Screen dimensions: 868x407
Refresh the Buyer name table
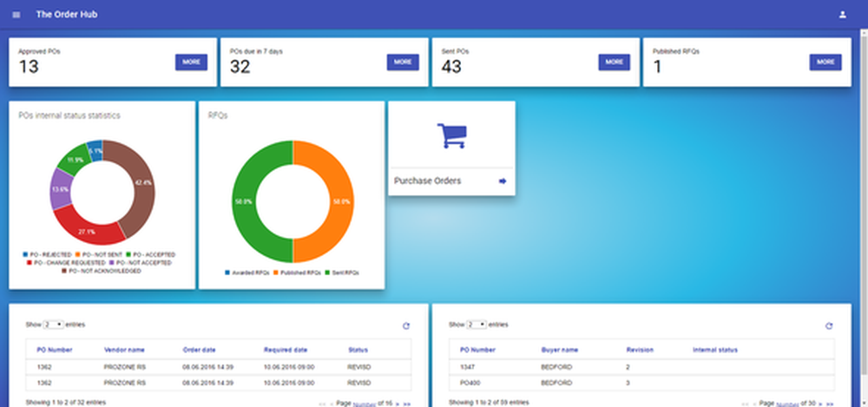point(829,326)
